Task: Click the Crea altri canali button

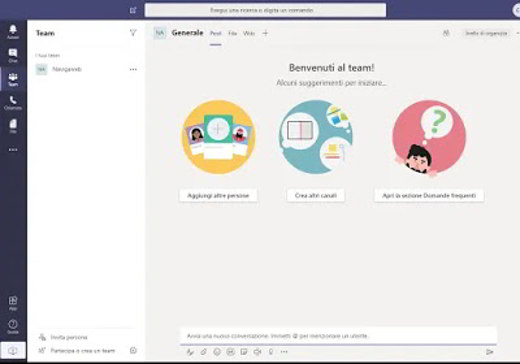Action: point(316,195)
